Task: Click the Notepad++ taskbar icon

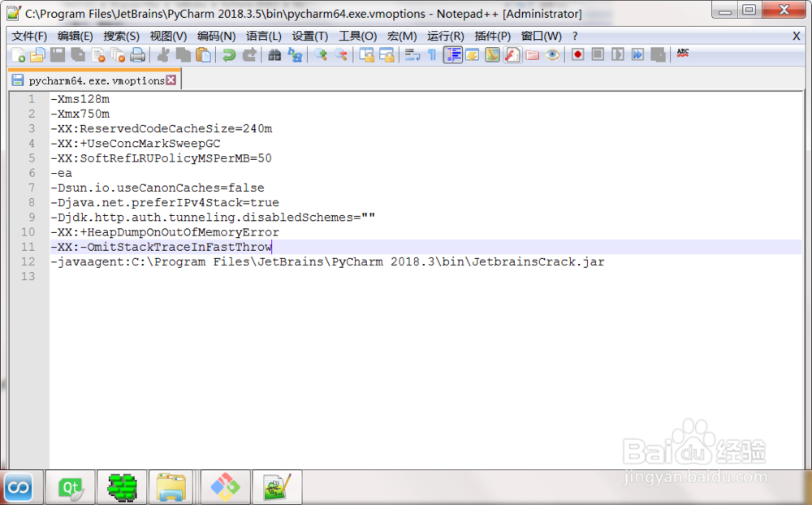Action: click(277, 487)
